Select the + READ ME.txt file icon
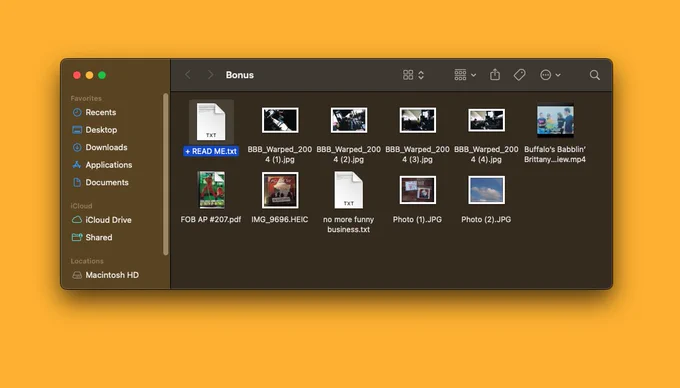The height and width of the screenshot is (388, 680). [x=211, y=122]
